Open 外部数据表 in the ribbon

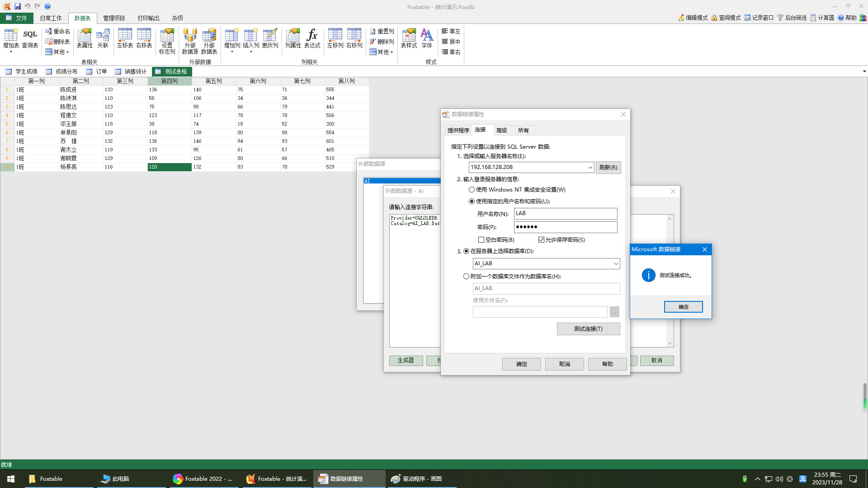(209, 41)
